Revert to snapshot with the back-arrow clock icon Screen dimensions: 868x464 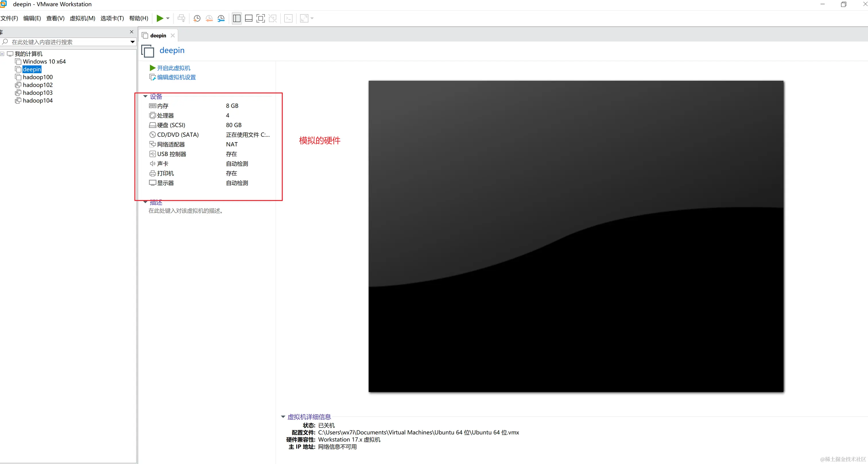209,18
